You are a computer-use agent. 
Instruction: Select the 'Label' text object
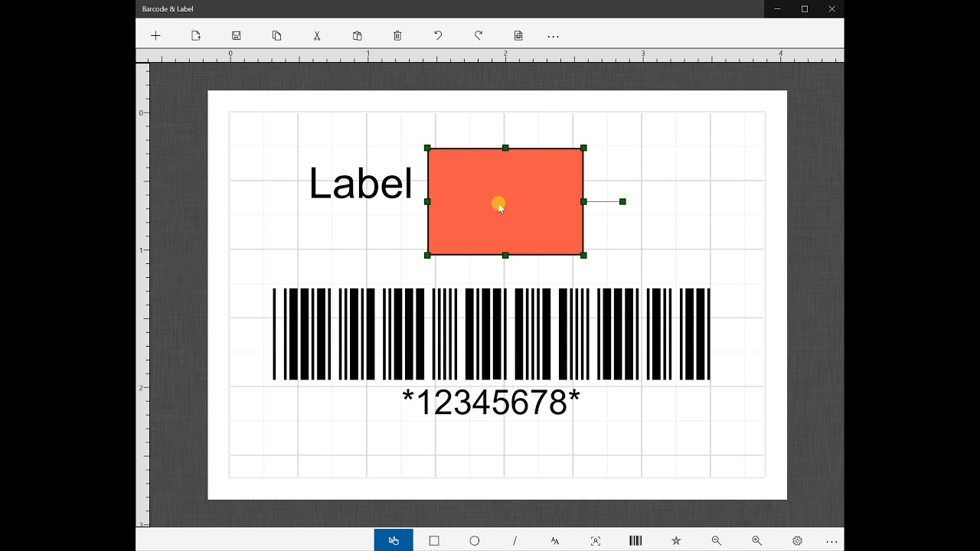pyautogui.click(x=361, y=184)
